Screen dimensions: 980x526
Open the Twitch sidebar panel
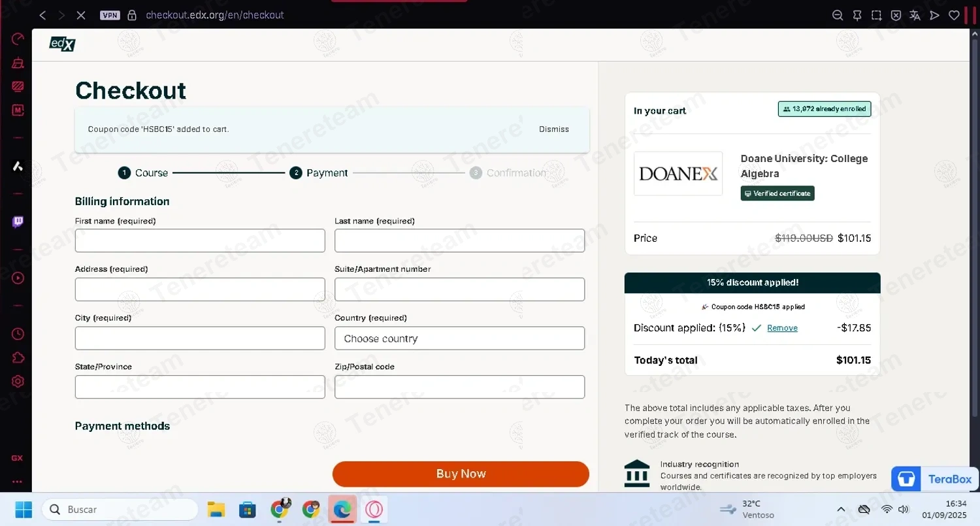tap(18, 222)
